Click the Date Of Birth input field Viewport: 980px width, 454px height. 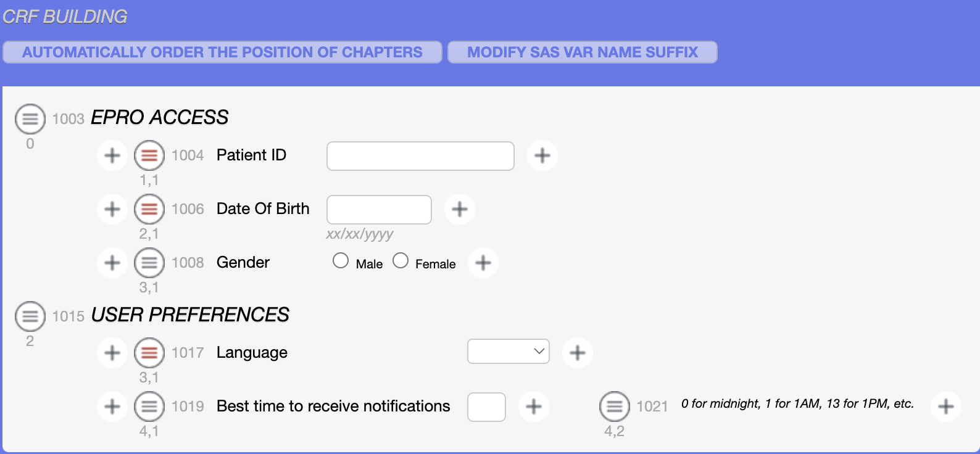point(379,210)
